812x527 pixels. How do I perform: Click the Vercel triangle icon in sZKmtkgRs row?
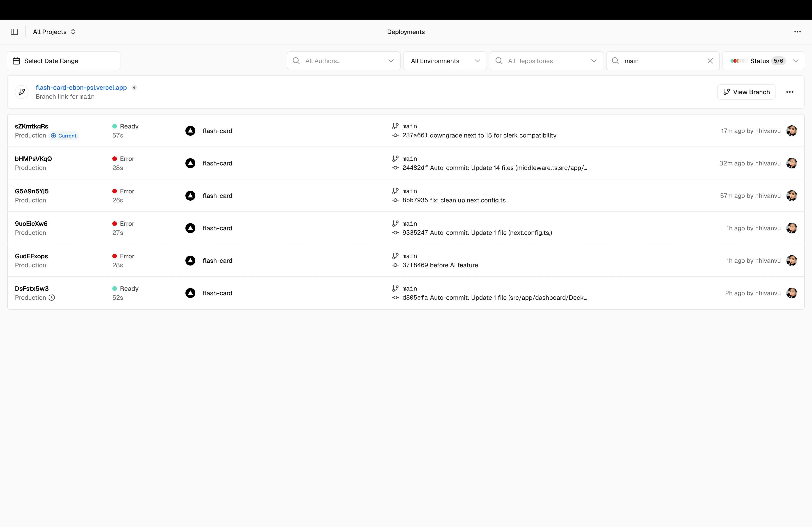click(x=190, y=131)
